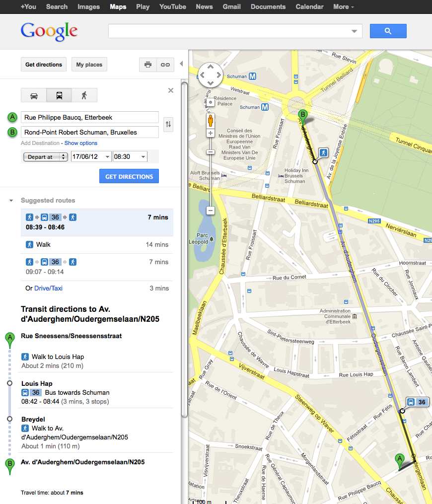Click the map zoom slider handle
Viewport: 432px width, 504px height.
pyautogui.click(x=210, y=152)
